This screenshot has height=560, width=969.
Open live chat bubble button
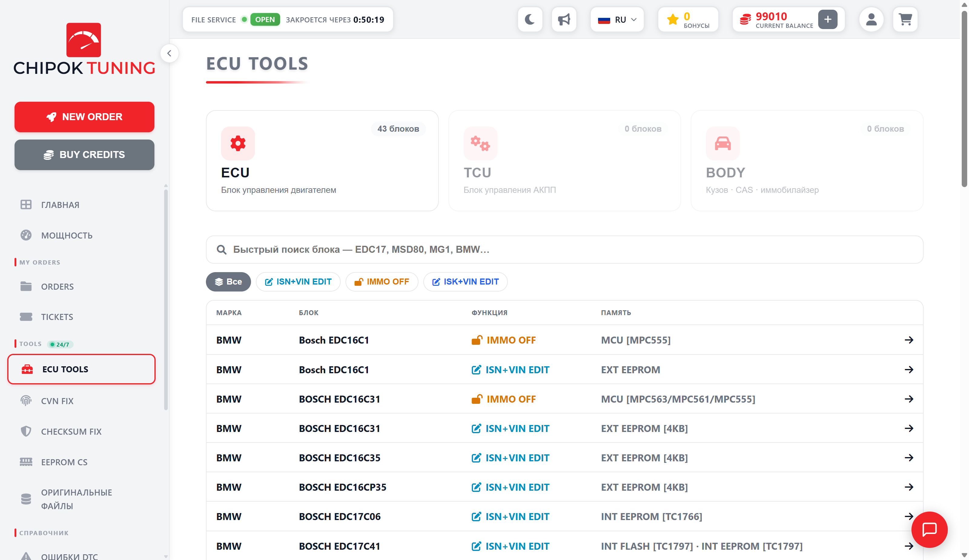click(x=929, y=529)
